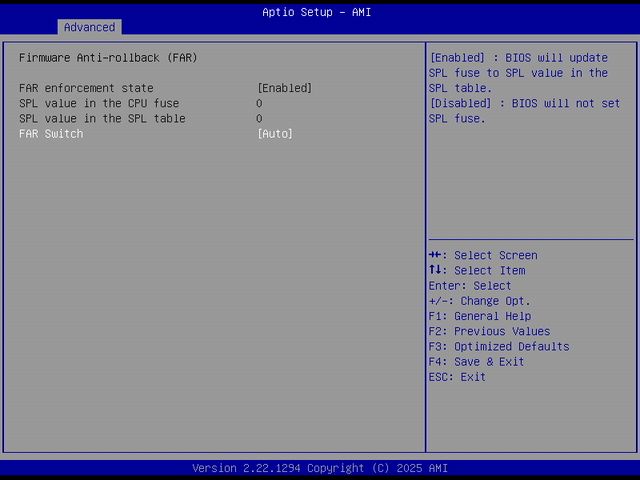Click the SPL value in the SPL table label
This screenshot has width=640, height=480.
point(102,118)
